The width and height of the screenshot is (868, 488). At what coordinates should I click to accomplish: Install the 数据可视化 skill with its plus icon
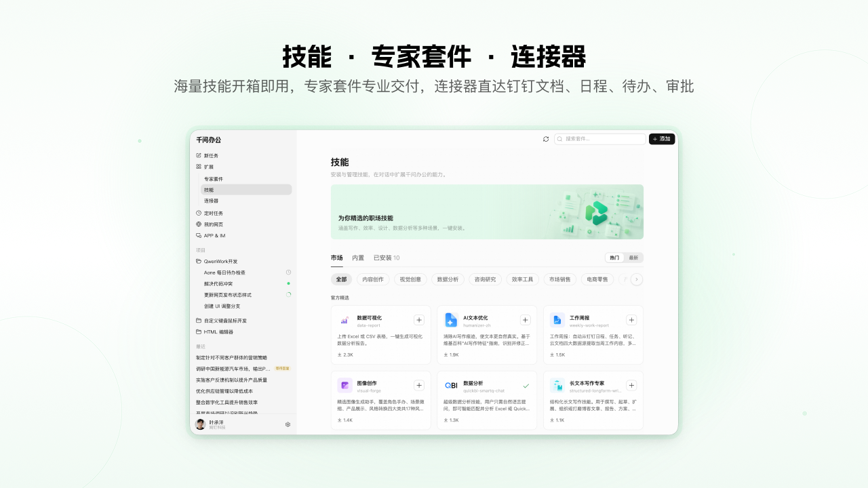[x=419, y=320]
